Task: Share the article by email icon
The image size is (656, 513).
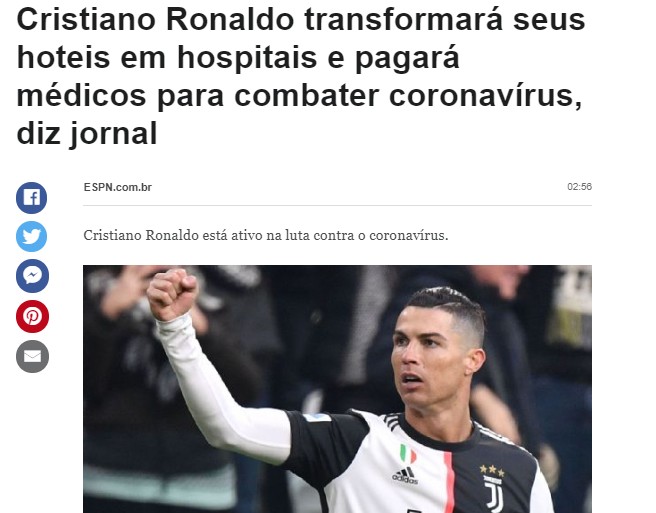Action: (x=32, y=357)
